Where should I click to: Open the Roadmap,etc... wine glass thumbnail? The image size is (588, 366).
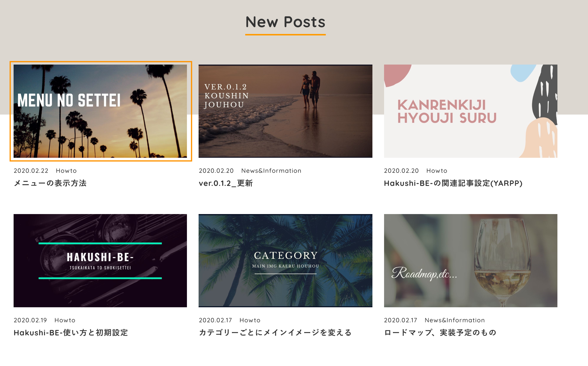pos(470,260)
